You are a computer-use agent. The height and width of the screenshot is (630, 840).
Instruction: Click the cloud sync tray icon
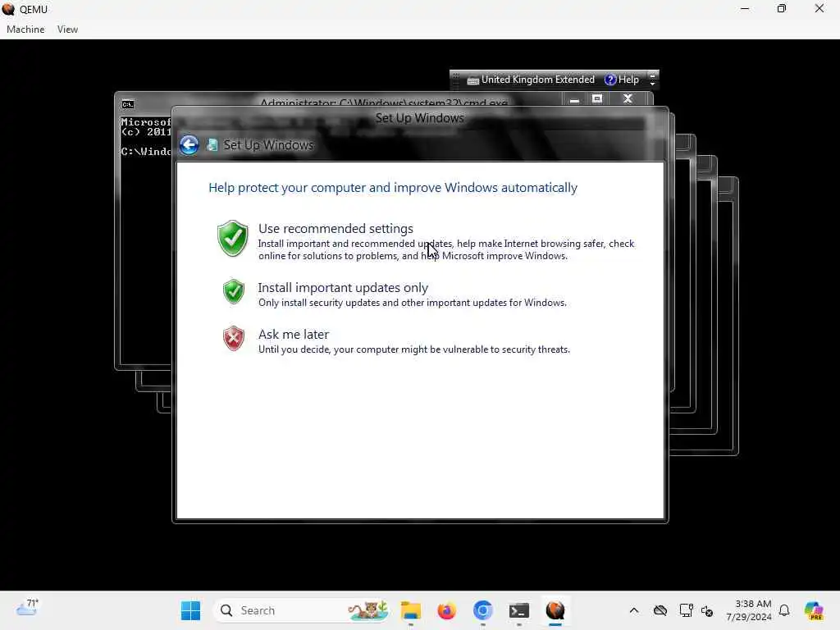coord(660,610)
